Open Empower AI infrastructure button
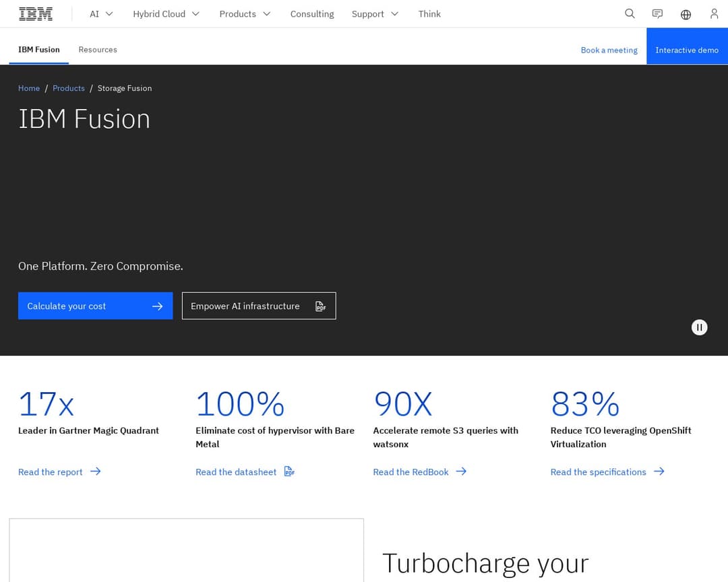Screen dimensions: 728x582 (x=259, y=306)
